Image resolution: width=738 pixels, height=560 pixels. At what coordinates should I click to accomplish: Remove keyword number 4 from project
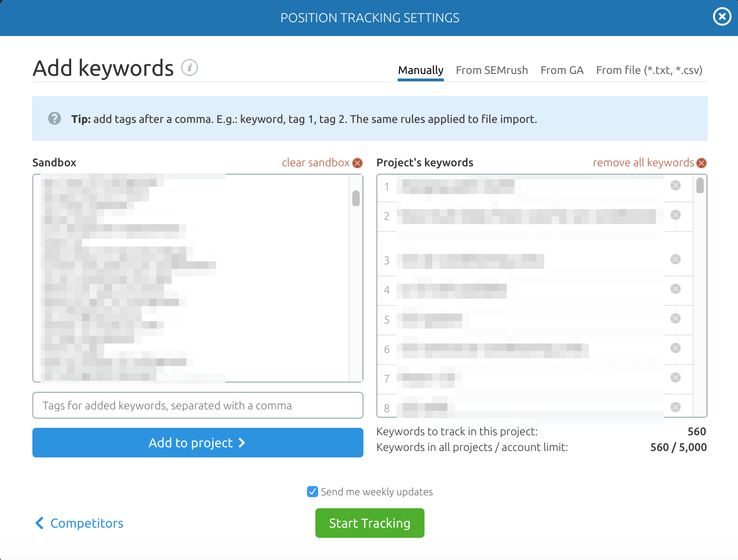(676, 289)
